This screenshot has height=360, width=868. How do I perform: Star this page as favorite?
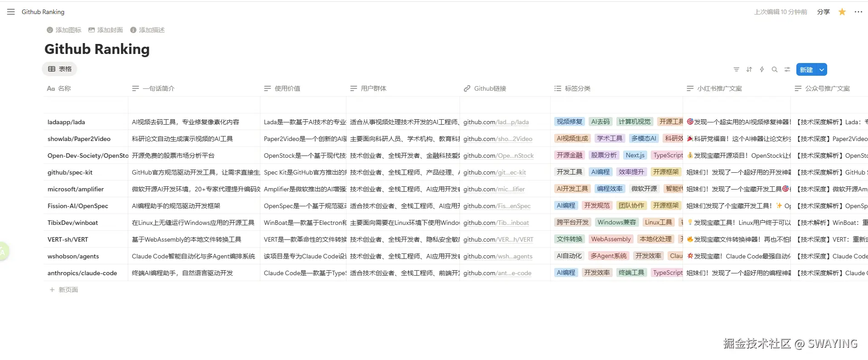[842, 12]
